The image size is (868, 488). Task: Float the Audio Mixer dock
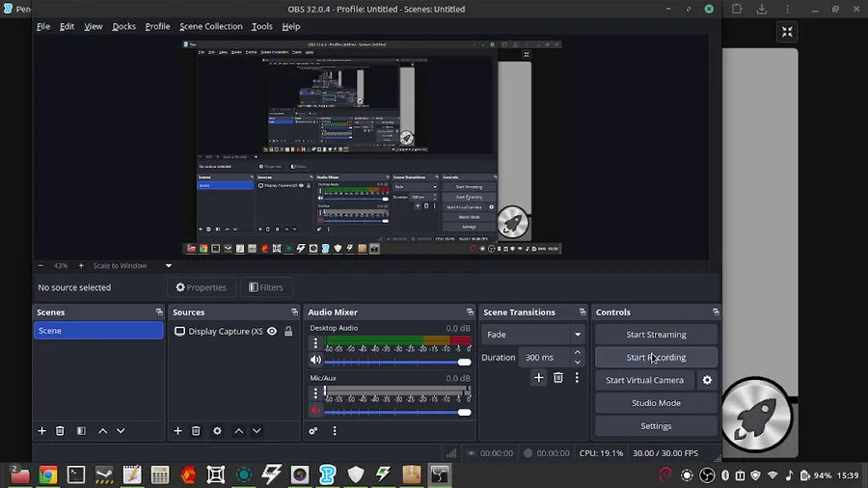click(470, 312)
